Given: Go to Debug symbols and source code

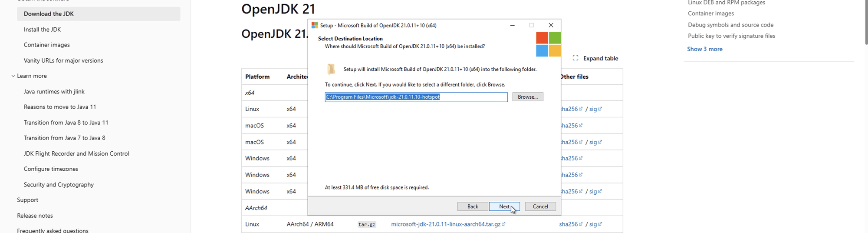Looking at the screenshot, I should pos(730,25).
